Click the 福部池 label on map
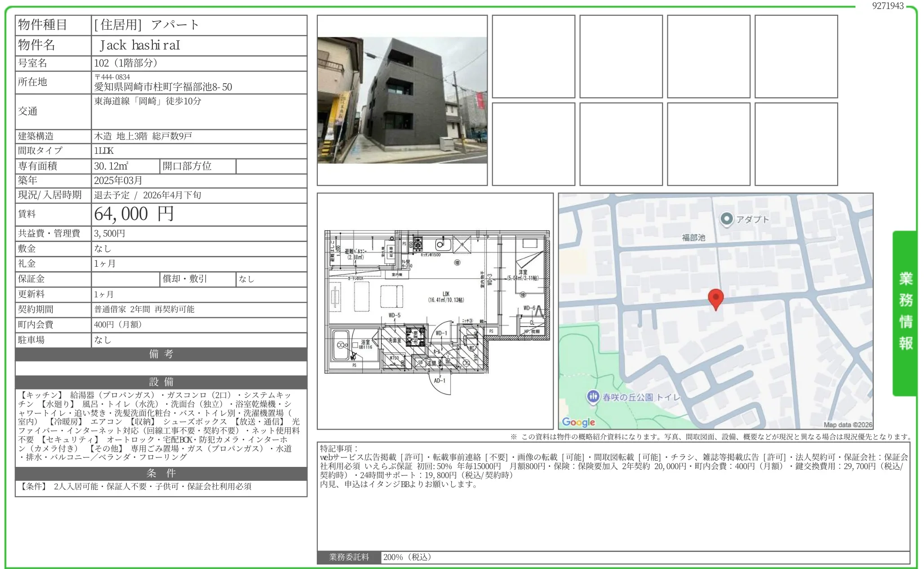Screen dimensions: 924x569 tap(693, 237)
